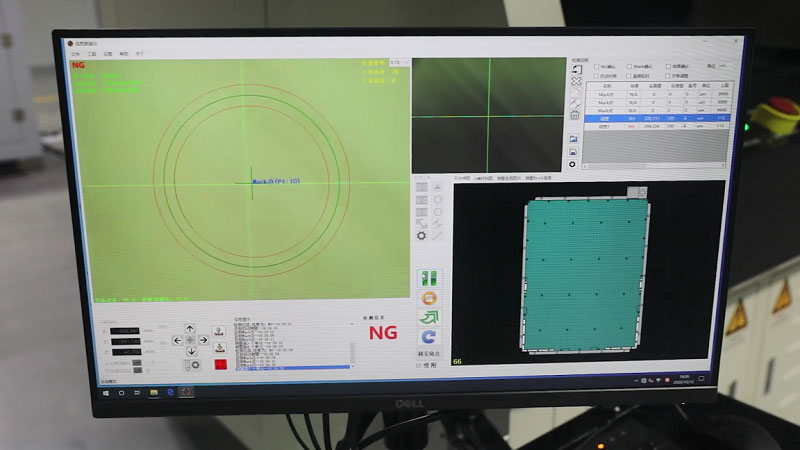Click gear icon in the measurement tool palette
800x450 pixels.
[x=421, y=235]
